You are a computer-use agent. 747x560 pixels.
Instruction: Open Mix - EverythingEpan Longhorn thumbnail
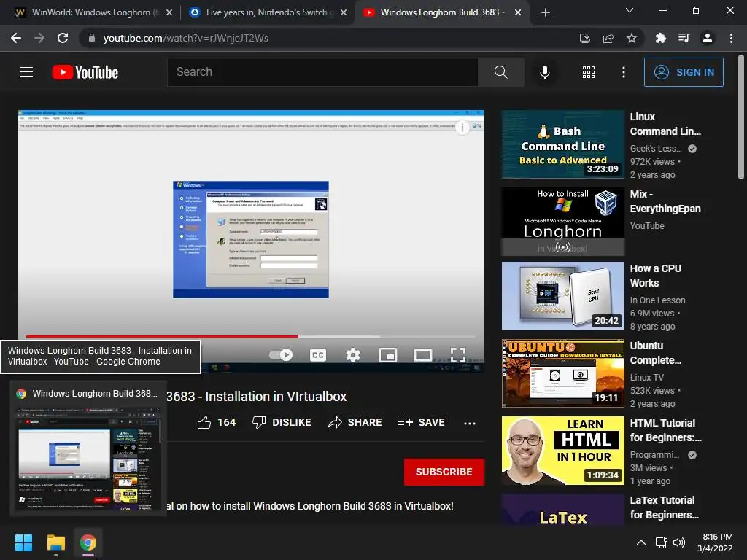(x=562, y=222)
